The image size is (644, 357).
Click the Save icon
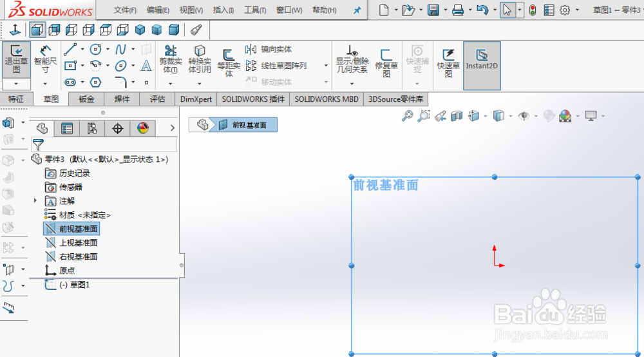click(433, 10)
